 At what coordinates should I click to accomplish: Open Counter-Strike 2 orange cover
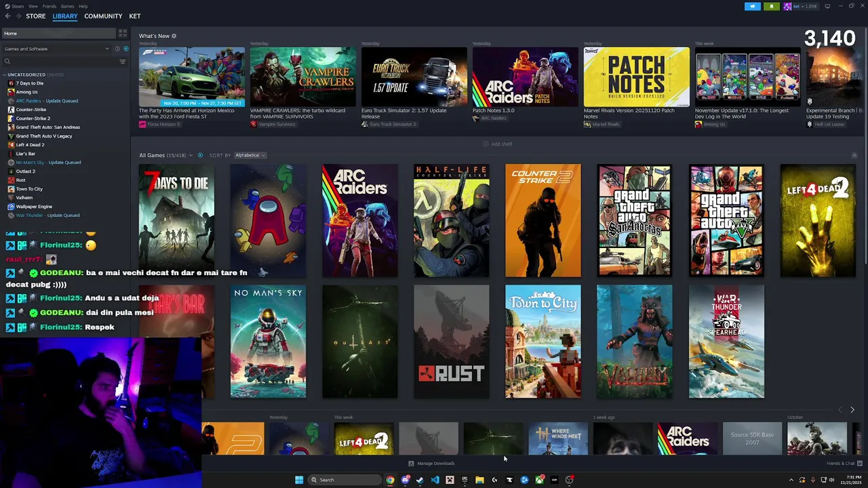coord(543,220)
